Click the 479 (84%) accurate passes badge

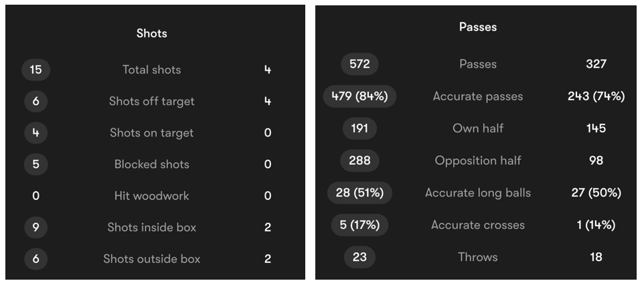(359, 96)
